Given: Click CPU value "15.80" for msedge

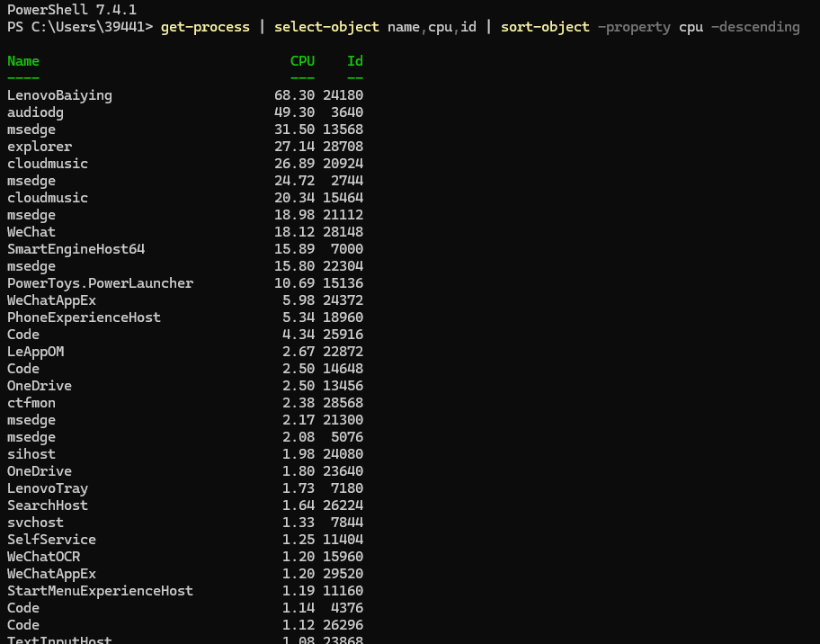Looking at the screenshot, I should pos(294,266).
